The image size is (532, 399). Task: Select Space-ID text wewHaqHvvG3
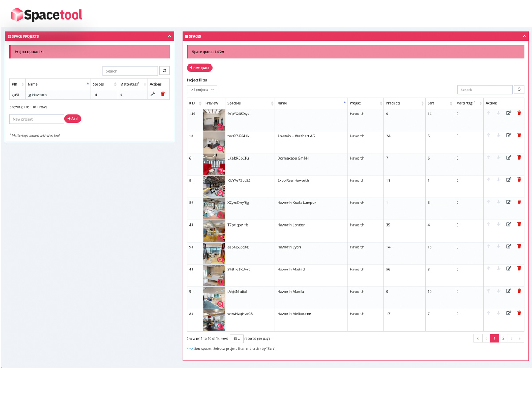click(240, 313)
